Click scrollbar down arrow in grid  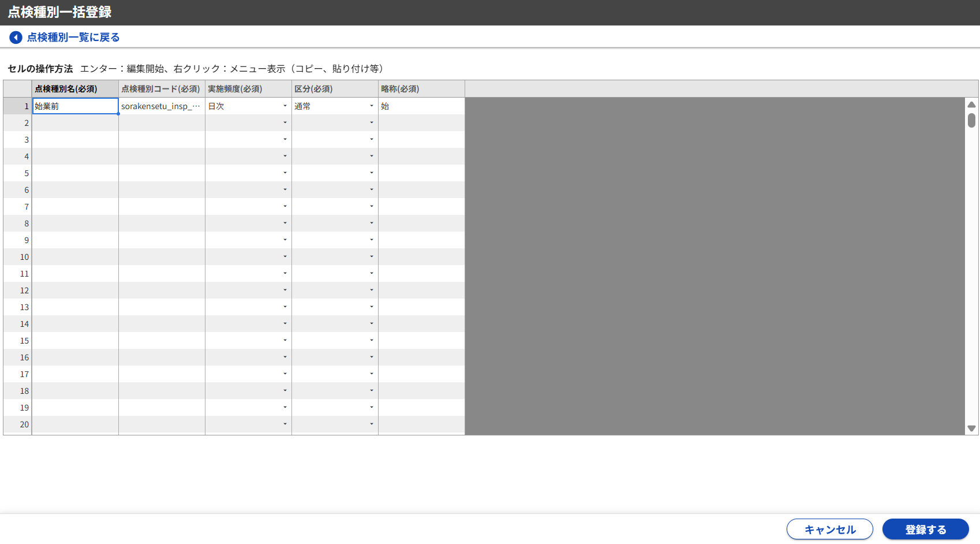971,429
